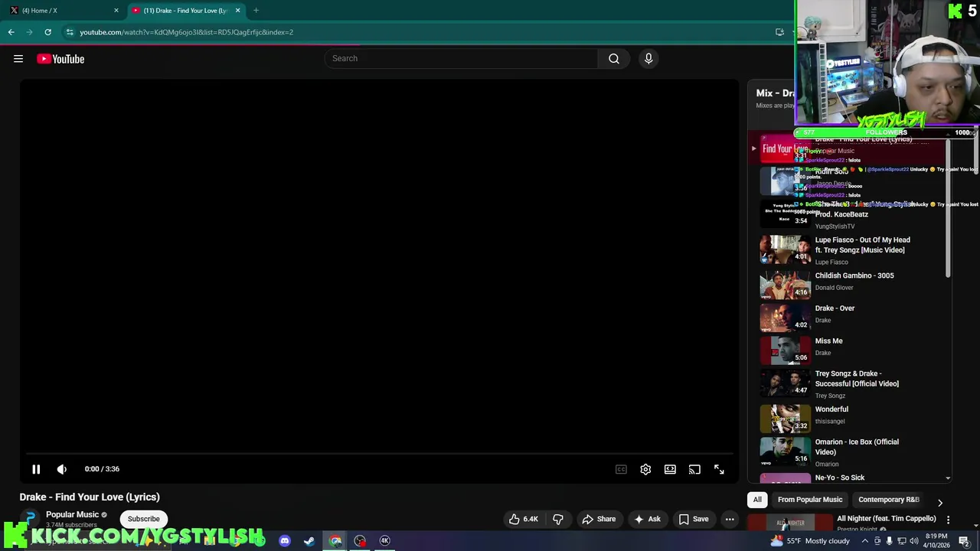Like the video (6.4K)

pyautogui.click(x=524, y=519)
